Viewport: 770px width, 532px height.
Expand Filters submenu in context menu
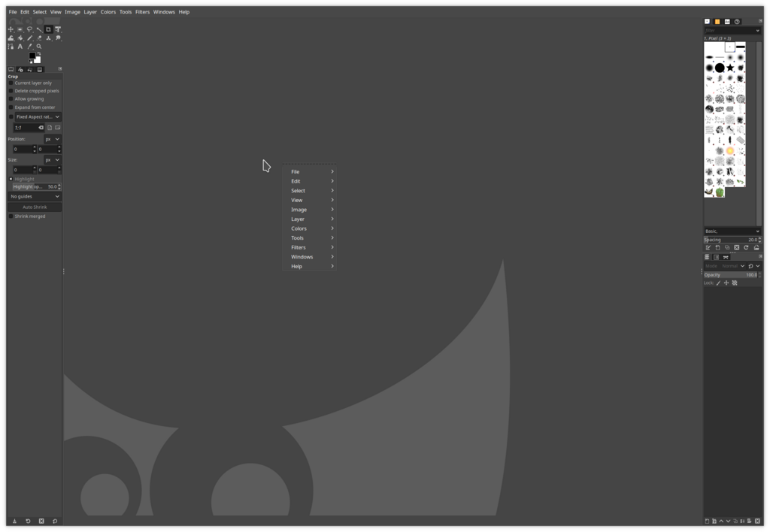309,247
